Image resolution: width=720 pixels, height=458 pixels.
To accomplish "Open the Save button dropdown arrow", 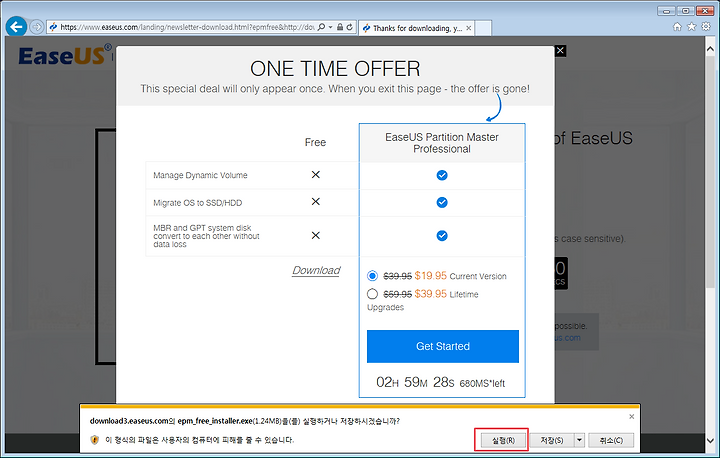I will click(x=579, y=440).
